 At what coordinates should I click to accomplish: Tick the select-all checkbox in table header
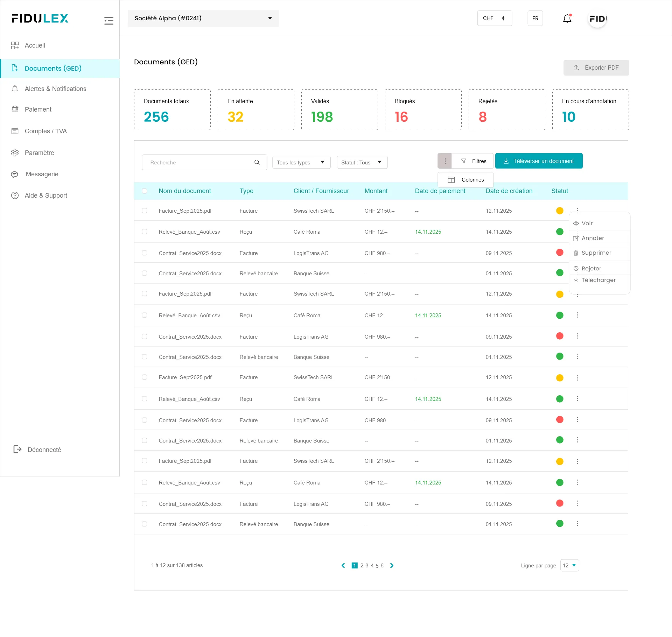(x=145, y=191)
